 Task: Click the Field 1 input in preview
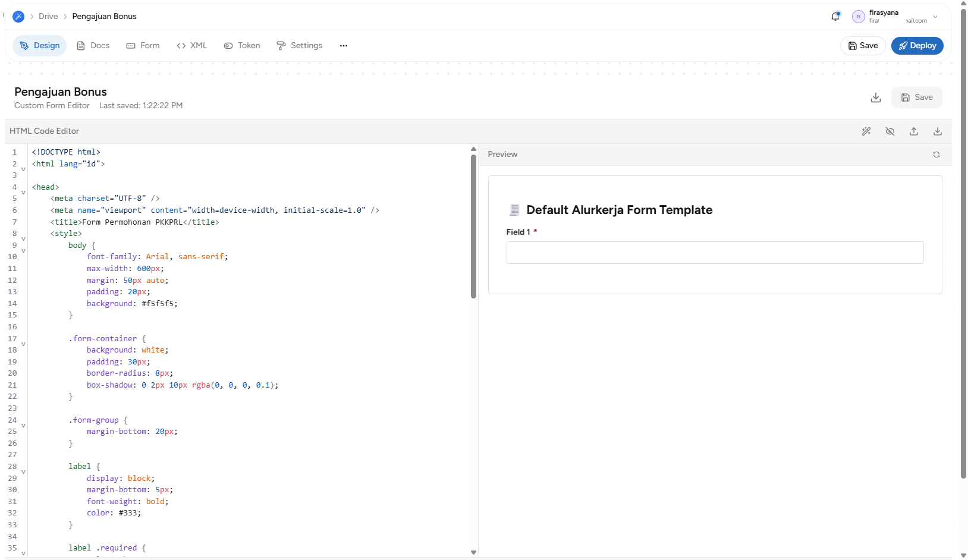(x=715, y=253)
